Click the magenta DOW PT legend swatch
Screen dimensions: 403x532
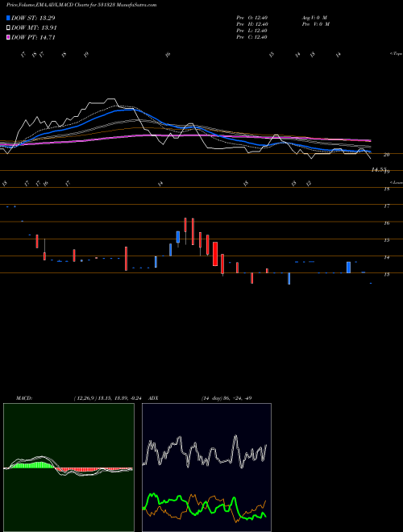[9, 37]
